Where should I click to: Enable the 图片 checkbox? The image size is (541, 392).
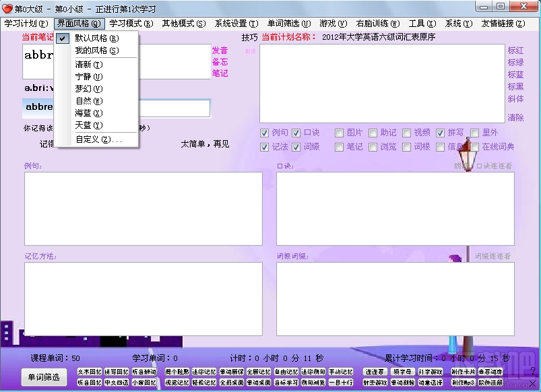339,133
